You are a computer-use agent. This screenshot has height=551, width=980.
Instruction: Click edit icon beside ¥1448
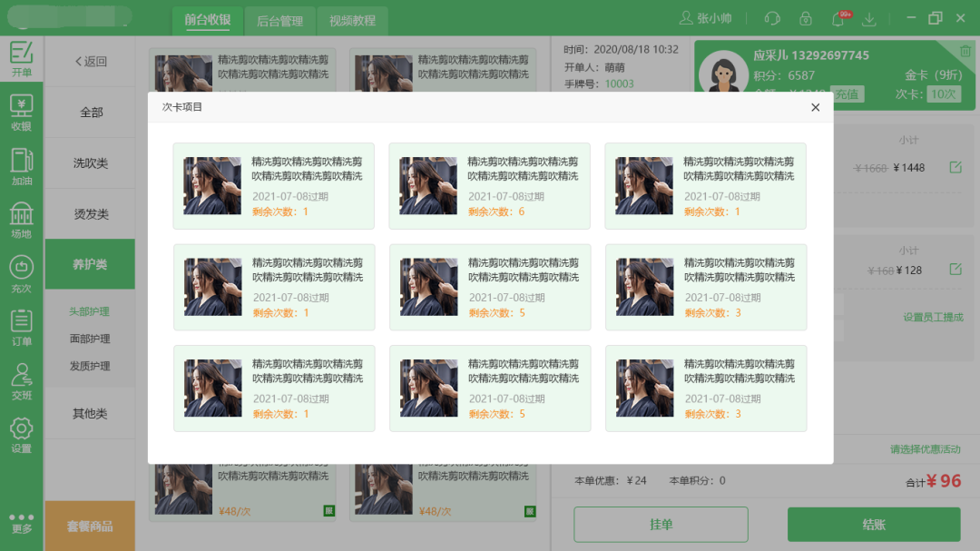[955, 167]
